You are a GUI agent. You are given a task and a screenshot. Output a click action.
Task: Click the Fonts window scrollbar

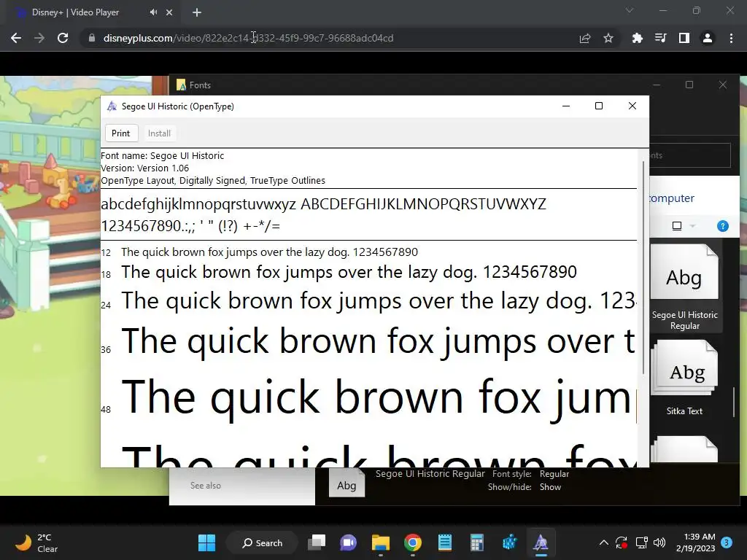734,402
